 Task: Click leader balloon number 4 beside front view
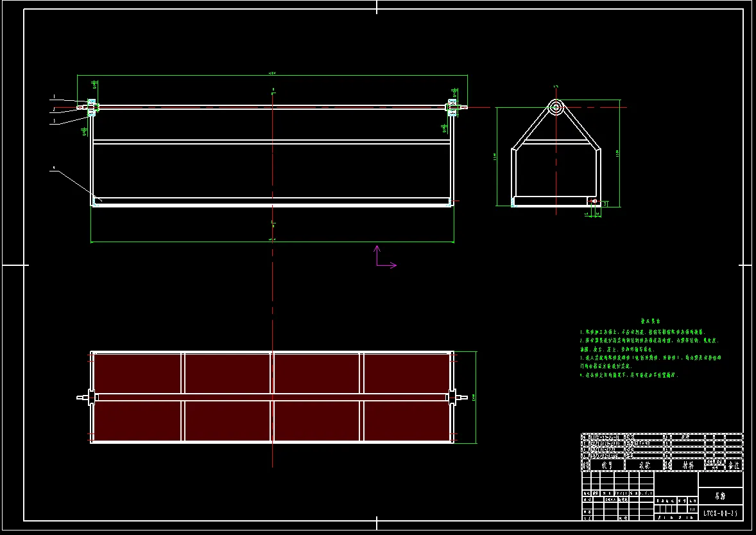click(x=54, y=168)
